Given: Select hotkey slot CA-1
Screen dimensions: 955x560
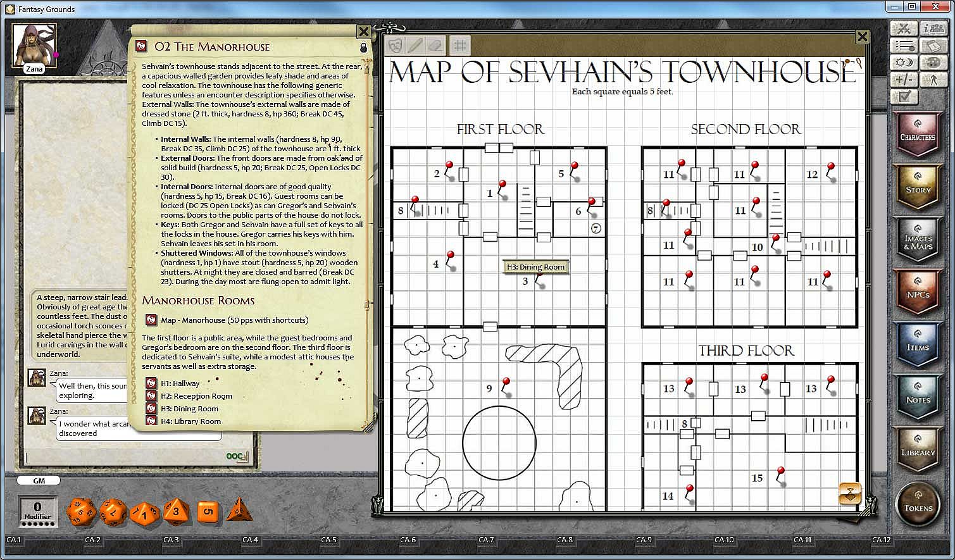Looking at the screenshot, I should click(14, 540).
